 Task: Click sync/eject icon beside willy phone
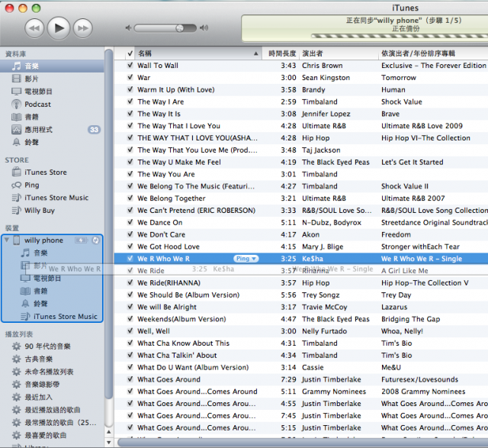click(x=95, y=240)
